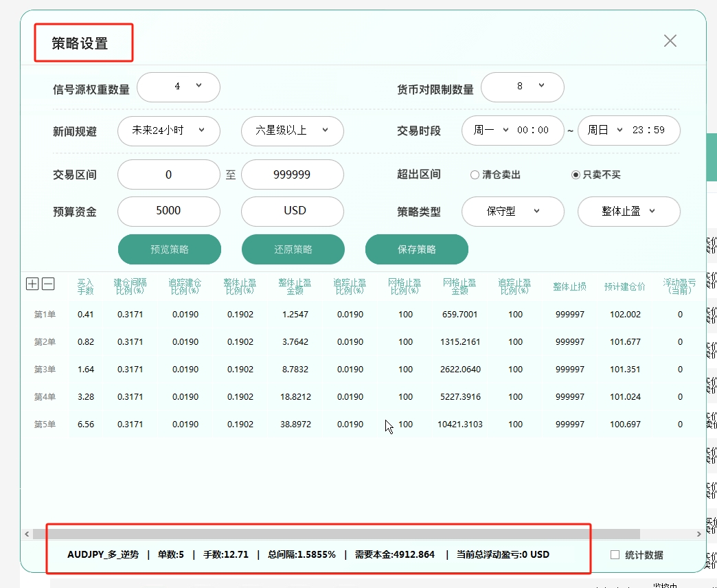Screen dimensions: 717x588
Task: Click lot size cell 3.28
Action: pyautogui.click(x=86, y=397)
